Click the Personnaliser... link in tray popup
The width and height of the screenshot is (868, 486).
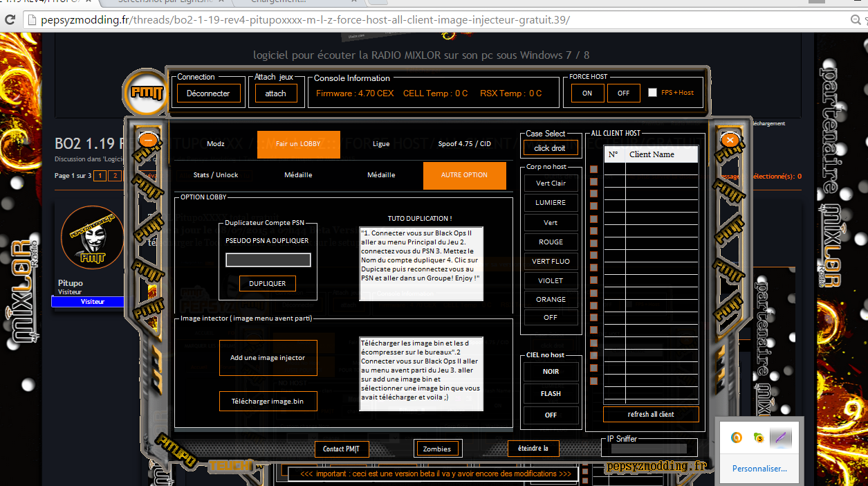[x=759, y=469]
